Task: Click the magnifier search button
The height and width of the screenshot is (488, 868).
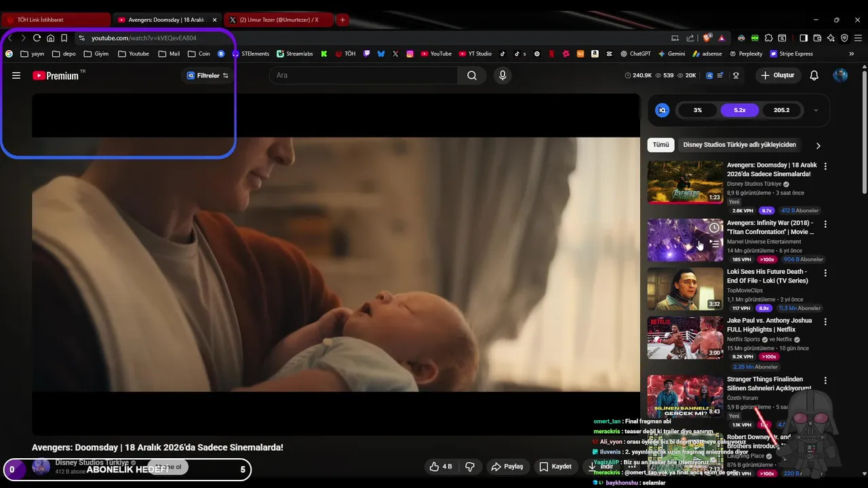Action: click(472, 75)
